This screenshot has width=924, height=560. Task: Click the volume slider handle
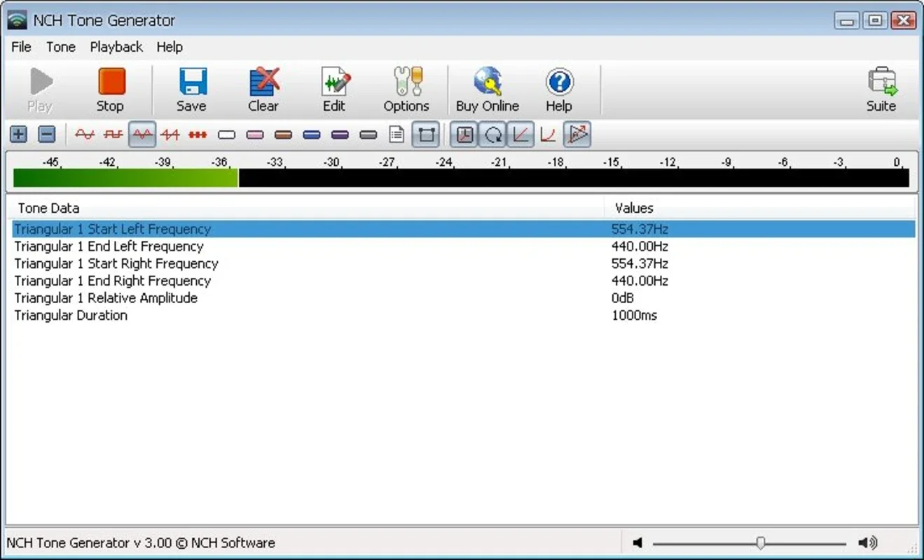(760, 542)
